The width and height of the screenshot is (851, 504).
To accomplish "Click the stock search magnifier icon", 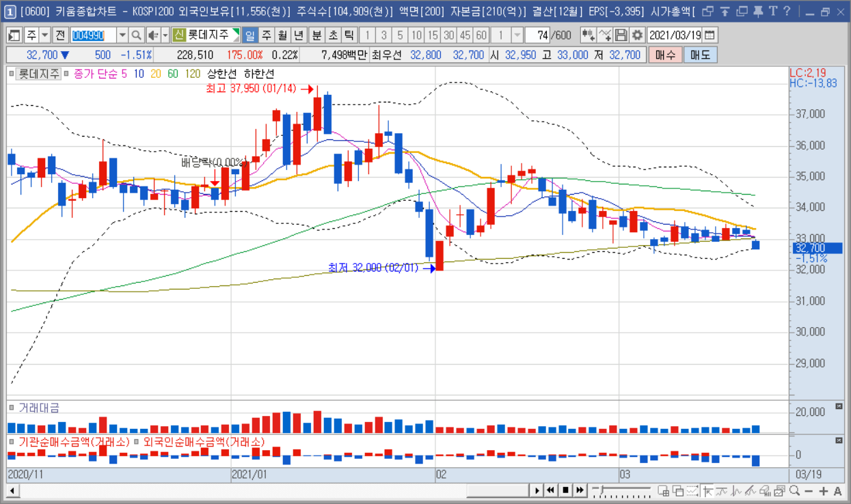I will click(x=136, y=36).
